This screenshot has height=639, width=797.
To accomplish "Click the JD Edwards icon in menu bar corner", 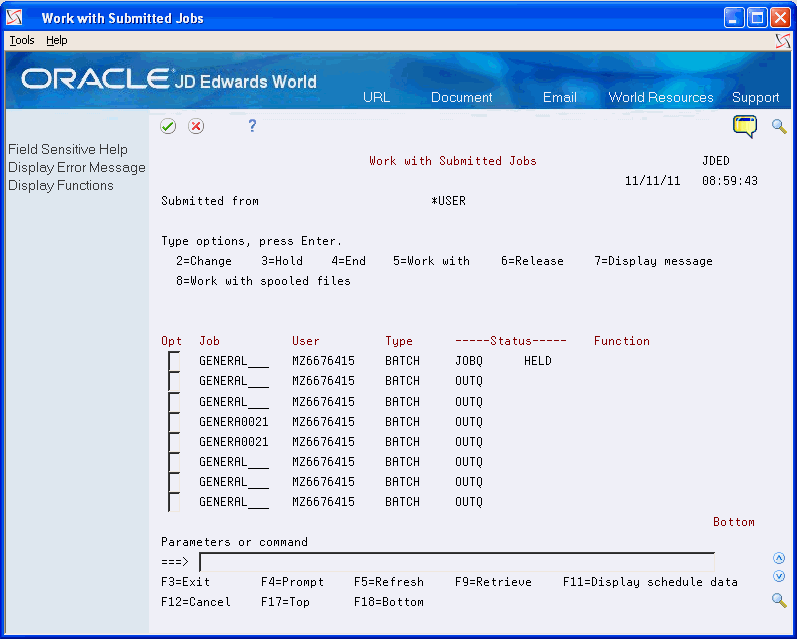I will (783, 41).
